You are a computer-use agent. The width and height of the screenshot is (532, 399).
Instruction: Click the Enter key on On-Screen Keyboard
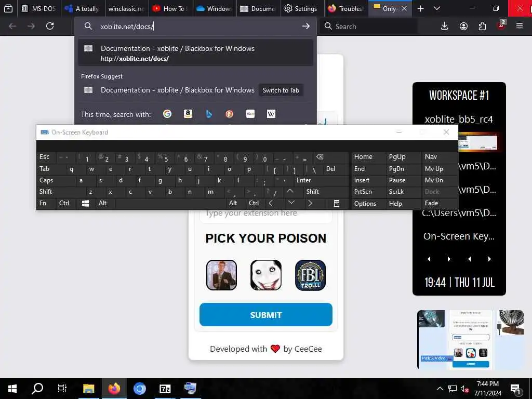click(321, 180)
